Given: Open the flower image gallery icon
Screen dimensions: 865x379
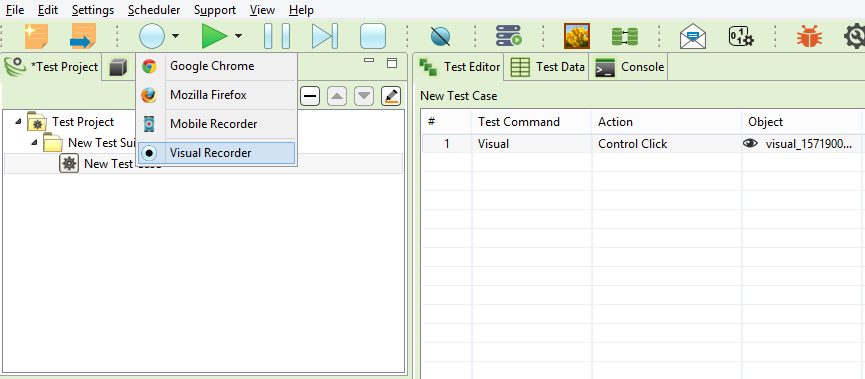Looking at the screenshot, I should [577, 36].
